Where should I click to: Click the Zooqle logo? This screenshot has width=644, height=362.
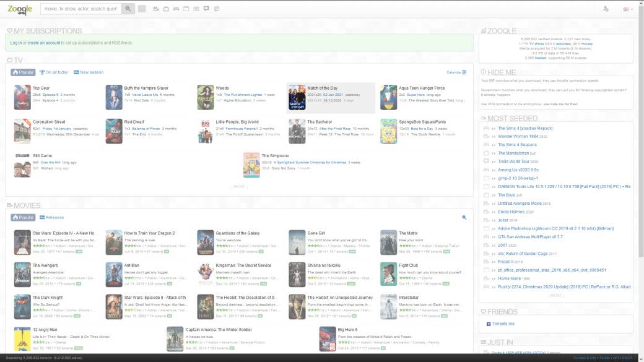pos(20,9)
